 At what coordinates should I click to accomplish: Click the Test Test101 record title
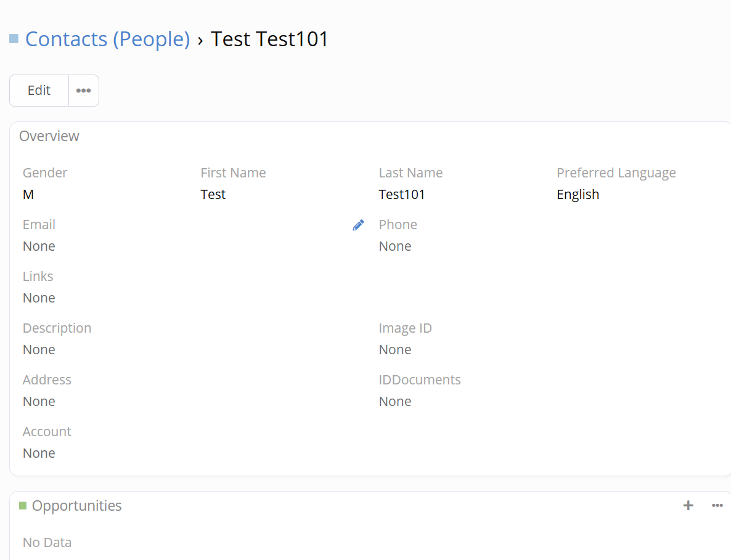[270, 39]
